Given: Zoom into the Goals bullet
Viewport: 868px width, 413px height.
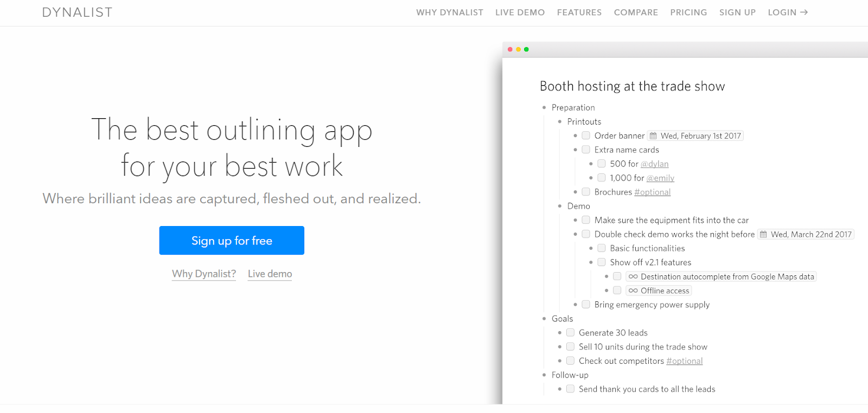Looking at the screenshot, I should (544, 319).
